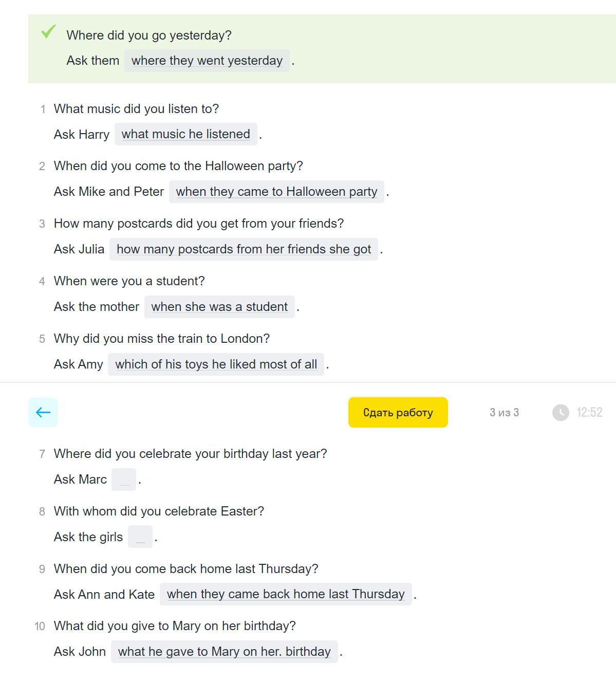This screenshot has width=616, height=681.
Task: Click the back arrow button
Action: tap(43, 412)
